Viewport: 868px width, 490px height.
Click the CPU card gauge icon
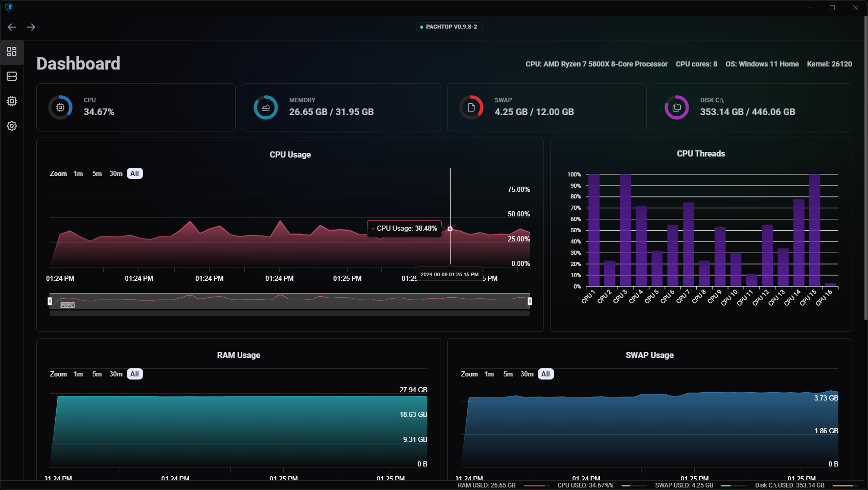pos(60,107)
